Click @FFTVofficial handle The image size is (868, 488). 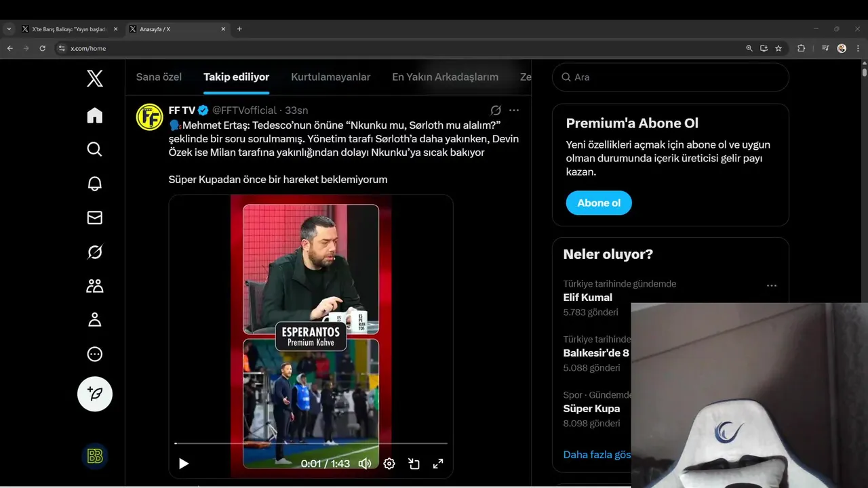tap(244, 110)
